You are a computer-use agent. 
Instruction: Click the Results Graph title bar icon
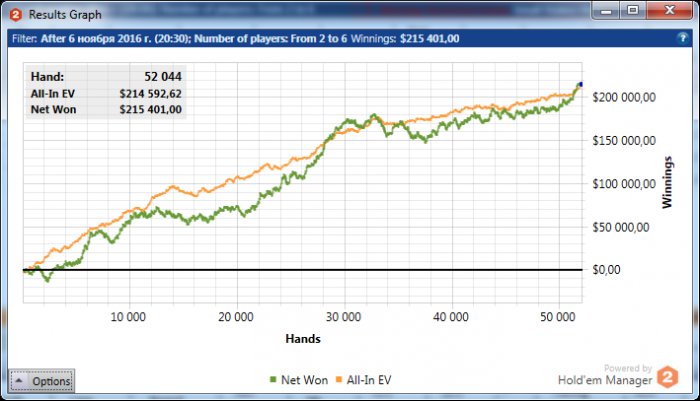coord(16,15)
